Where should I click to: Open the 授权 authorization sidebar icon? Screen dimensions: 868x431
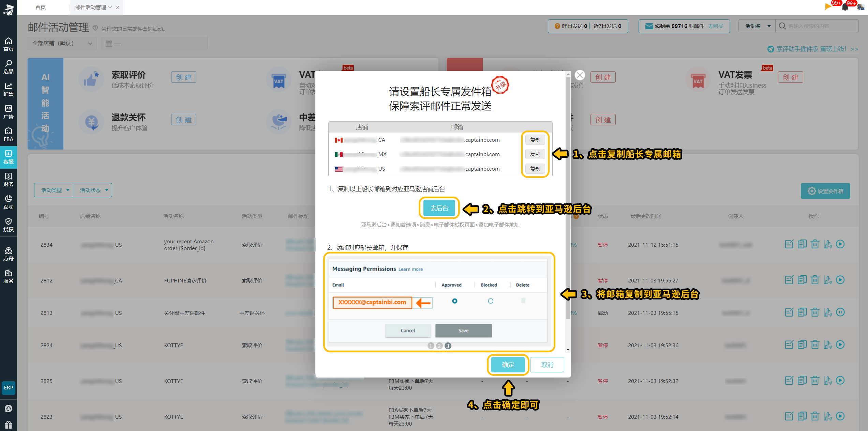(8, 225)
